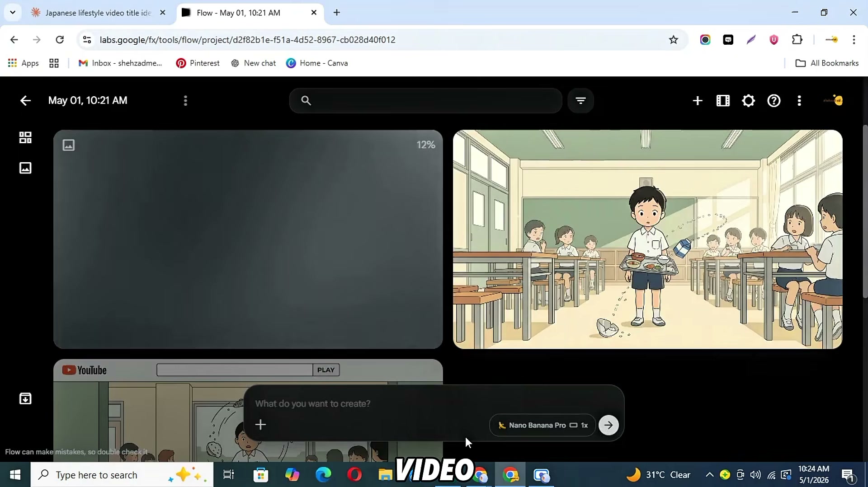Open Opera browser from taskbar
868x487 pixels.
coord(354,475)
